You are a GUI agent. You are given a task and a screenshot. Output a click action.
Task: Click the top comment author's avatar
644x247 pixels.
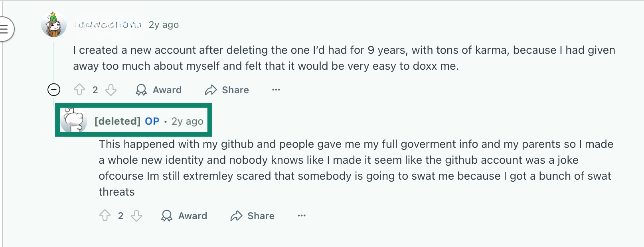[53, 25]
